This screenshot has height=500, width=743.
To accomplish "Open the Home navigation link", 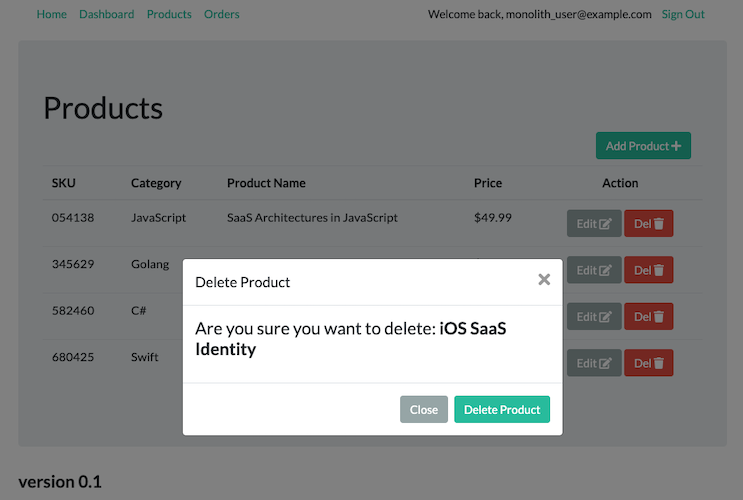I will [52, 14].
